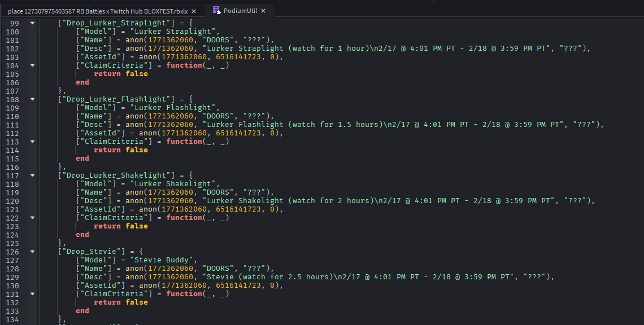Click the end keyword on line 106
The image size is (644, 325).
click(x=82, y=82)
